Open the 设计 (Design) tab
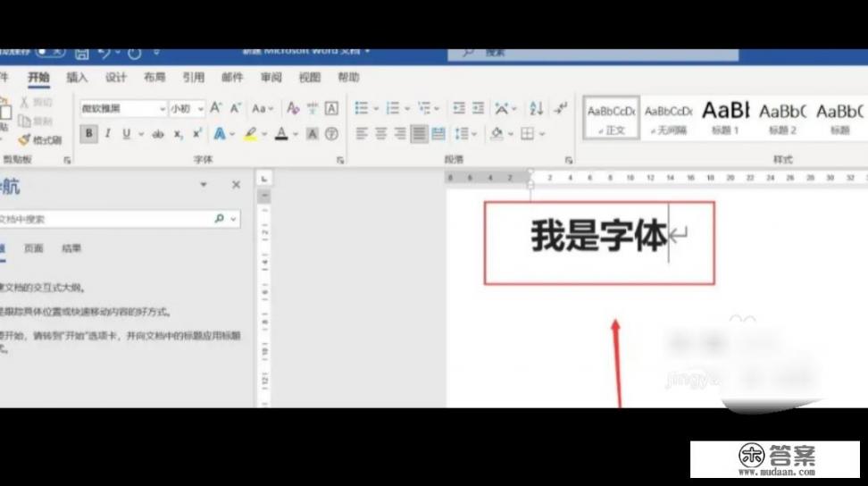 [x=116, y=78]
